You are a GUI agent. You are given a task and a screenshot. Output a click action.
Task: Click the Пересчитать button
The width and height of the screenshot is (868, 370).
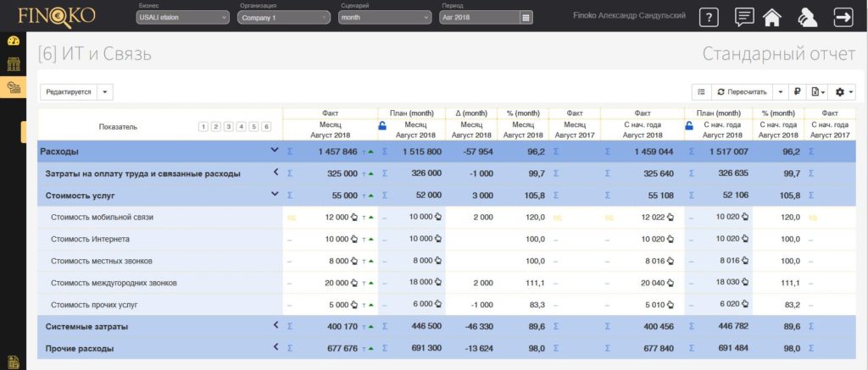pos(742,91)
